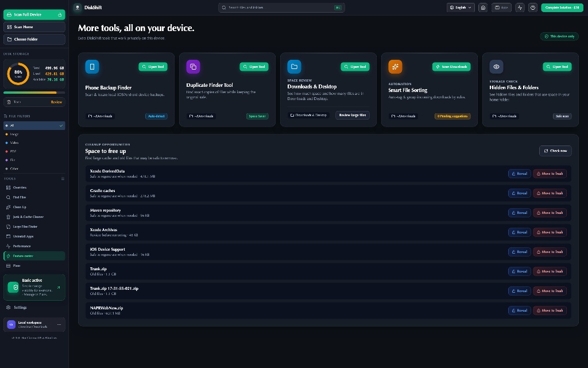This screenshot has width=588, height=368.
Task: Reveal iOS Device Support
Action: pos(519,252)
